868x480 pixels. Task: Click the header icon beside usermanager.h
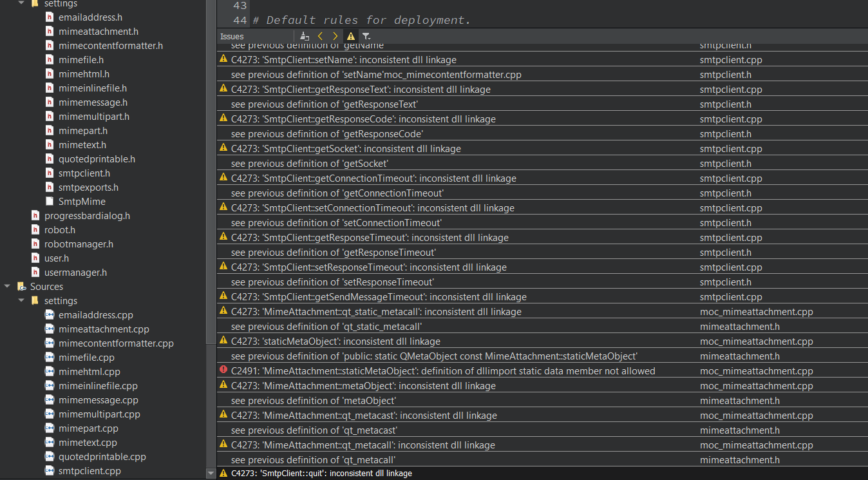[35, 273]
